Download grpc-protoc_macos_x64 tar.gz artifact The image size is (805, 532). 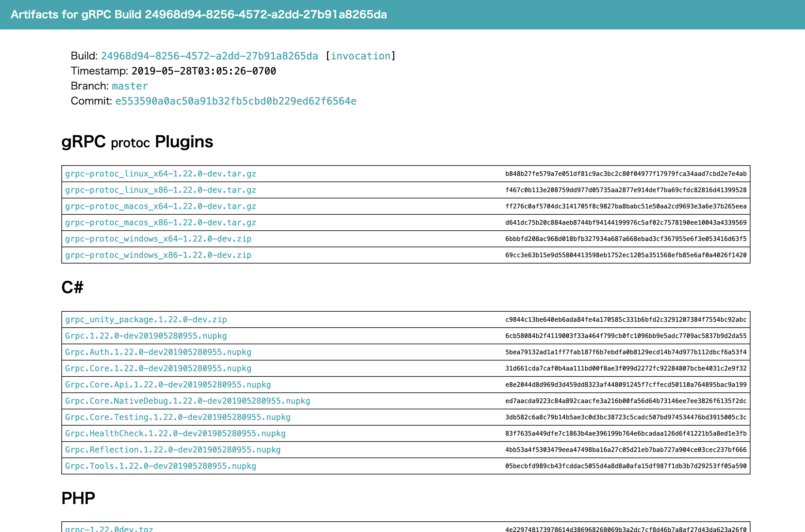(x=160, y=206)
